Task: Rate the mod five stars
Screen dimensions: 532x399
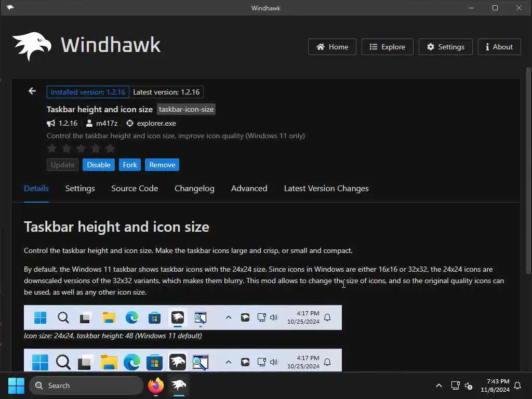Action: pos(110,148)
